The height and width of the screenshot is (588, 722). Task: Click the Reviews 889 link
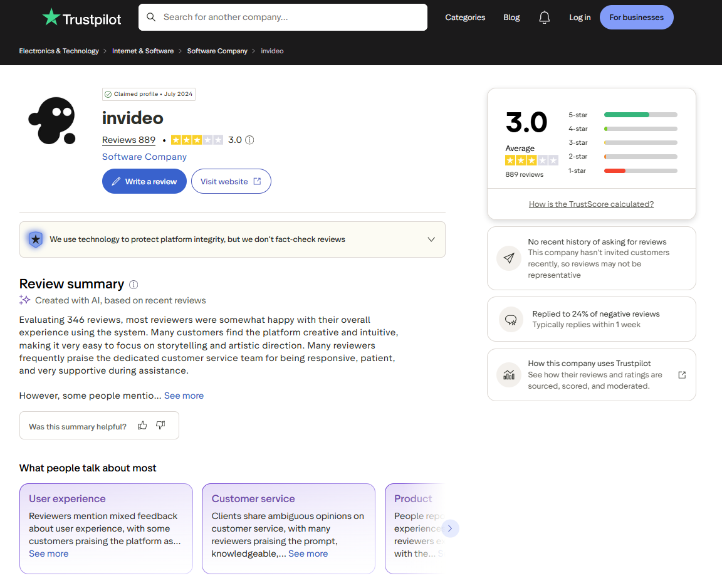pyautogui.click(x=129, y=140)
